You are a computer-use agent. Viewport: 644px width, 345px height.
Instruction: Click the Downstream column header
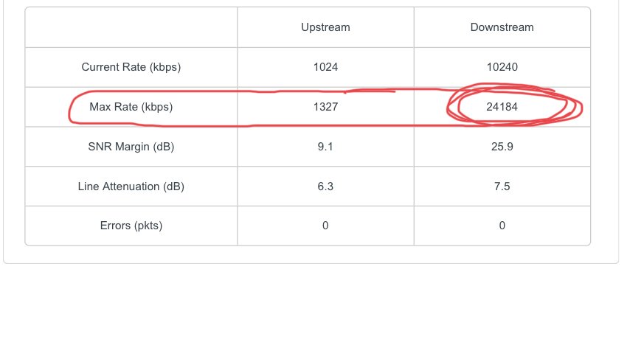(x=502, y=27)
